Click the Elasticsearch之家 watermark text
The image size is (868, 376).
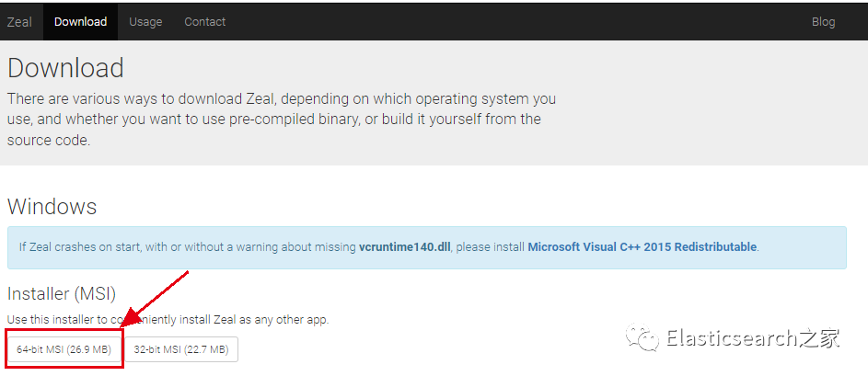point(753,338)
